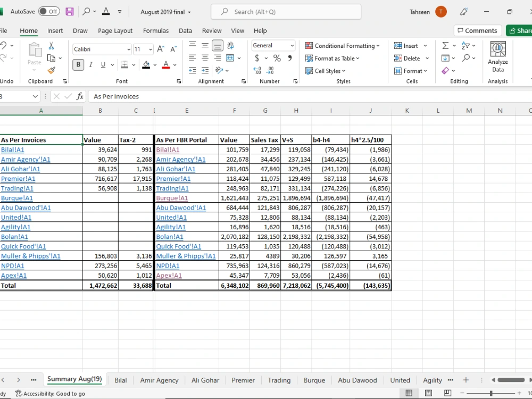Click the Orientation text angle icon
The height and width of the screenshot is (399, 532).
click(x=219, y=71)
